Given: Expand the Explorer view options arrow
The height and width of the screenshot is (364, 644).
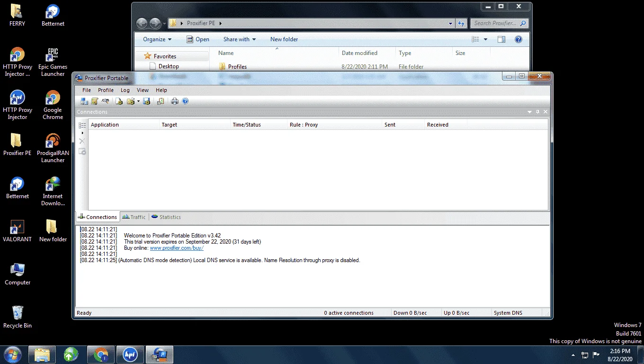Looking at the screenshot, I should pos(485,39).
